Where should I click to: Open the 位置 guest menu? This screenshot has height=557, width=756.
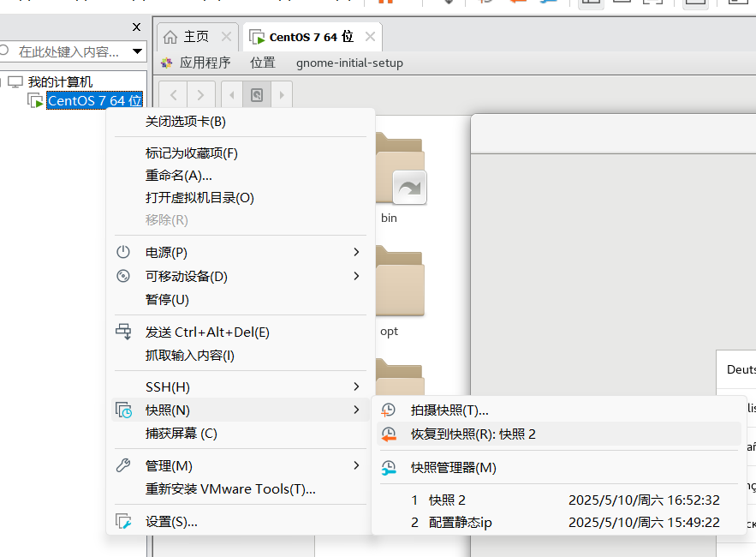263,63
